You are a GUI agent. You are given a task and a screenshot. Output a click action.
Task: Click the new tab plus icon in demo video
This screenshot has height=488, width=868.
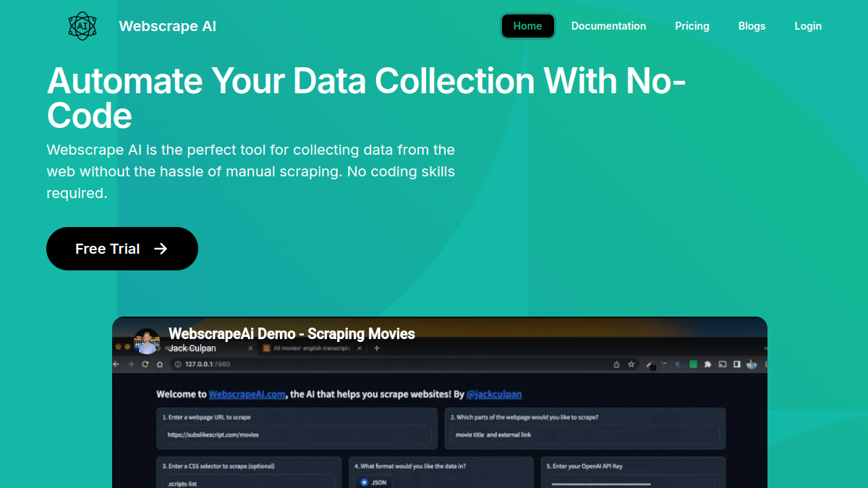pyautogui.click(x=376, y=348)
